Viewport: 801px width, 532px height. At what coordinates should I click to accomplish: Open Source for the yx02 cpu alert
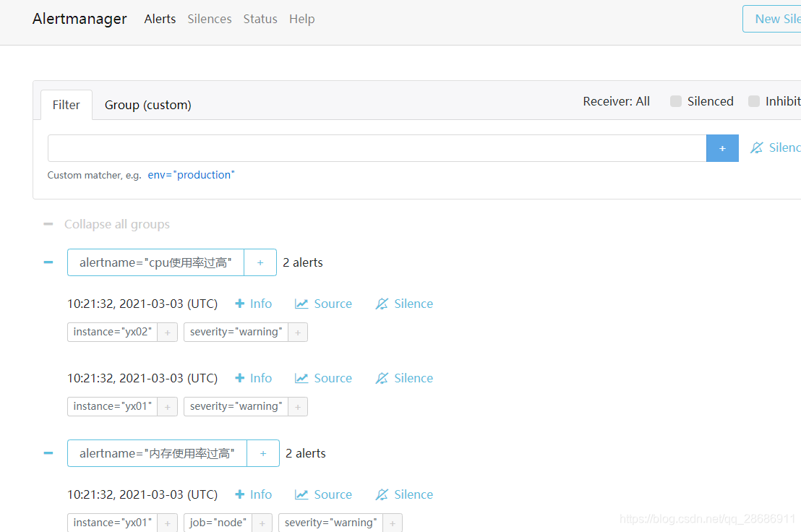coord(323,304)
